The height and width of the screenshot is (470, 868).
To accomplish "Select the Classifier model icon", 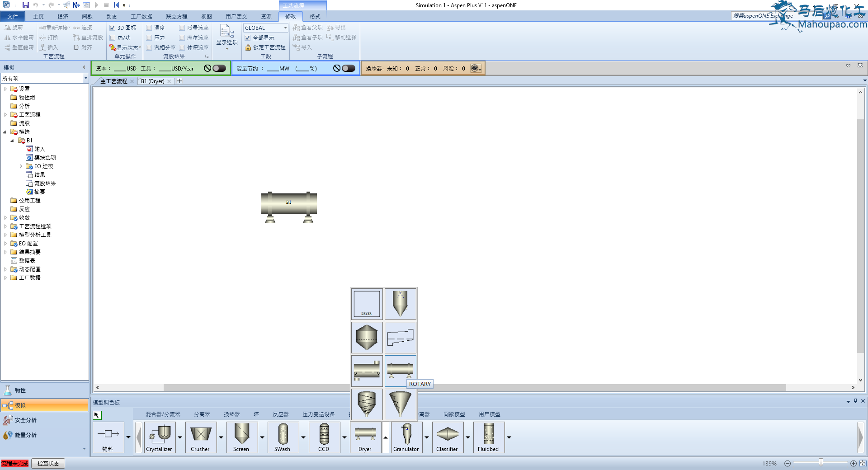I will 447,437.
